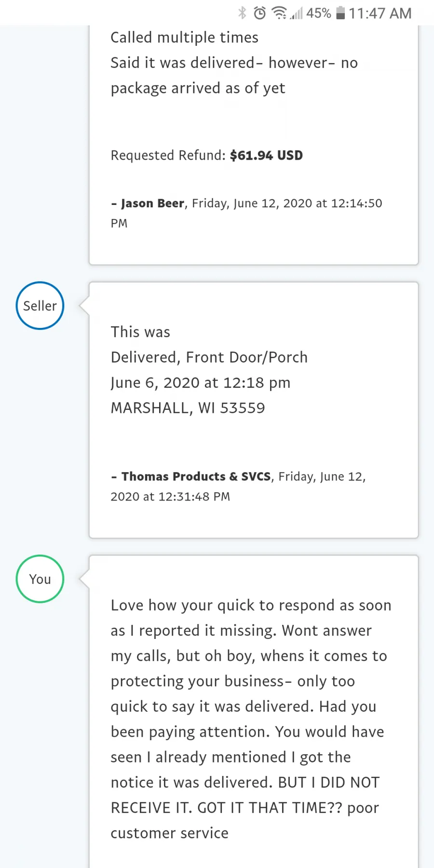The height and width of the screenshot is (868, 434).
Task: Tap the Delivered, Front Door/Porch text
Action: 209,357
